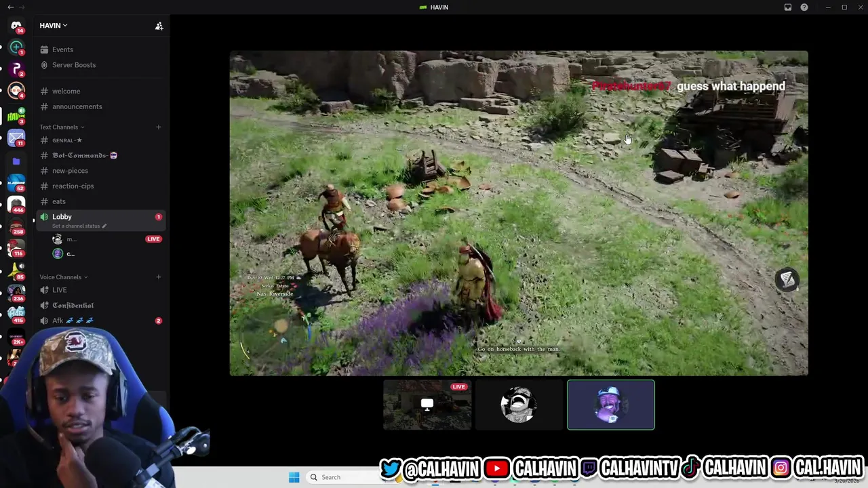The height and width of the screenshot is (488, 868).
Task: Click the overlay icon on stream's right
Action: [x=787, y=279]
